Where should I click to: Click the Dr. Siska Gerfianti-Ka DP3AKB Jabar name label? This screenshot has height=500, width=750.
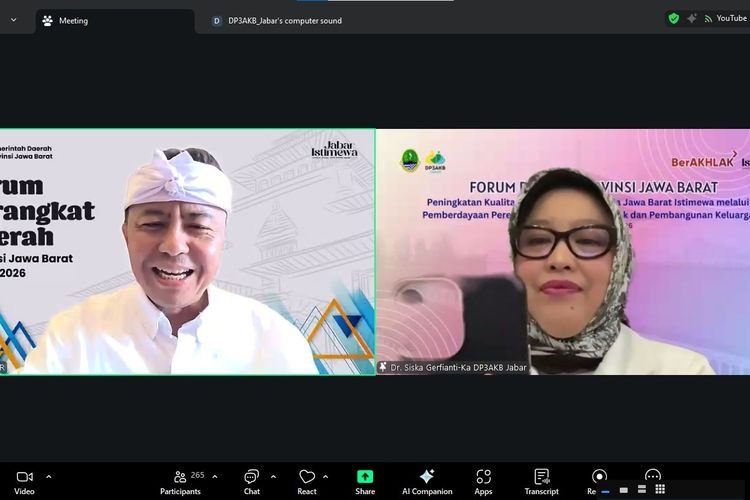coord(458,367)
